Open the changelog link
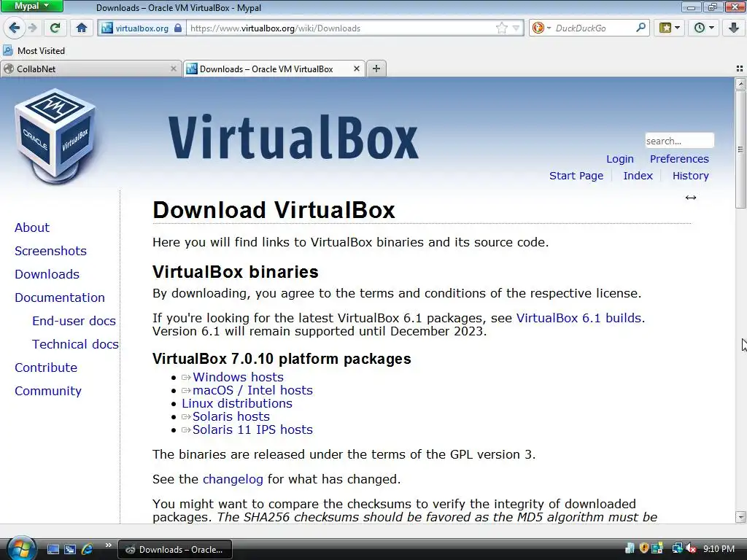Viewport: 747px width, 560px height. coord(233,479)
